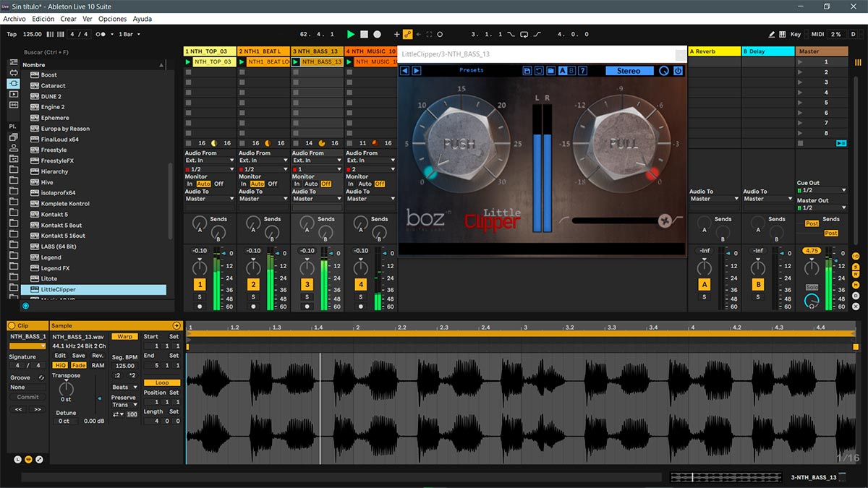Open A Reverb Audio To Master dropdown
This screenshot has width=868, height=488.
714,199
